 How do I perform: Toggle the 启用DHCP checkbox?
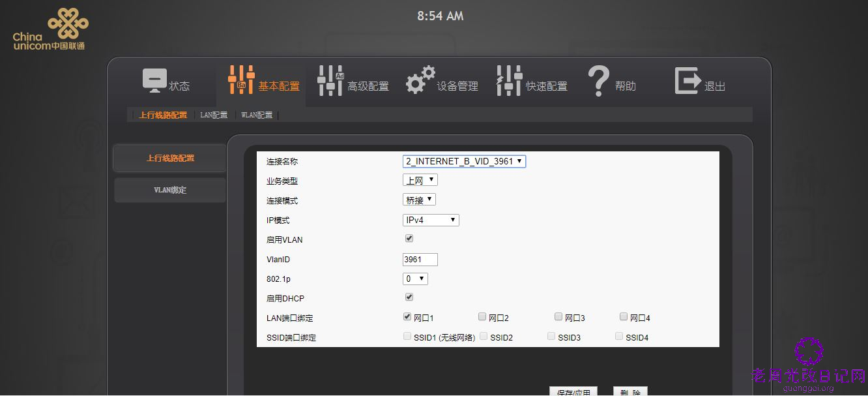[x=409, y=297]
